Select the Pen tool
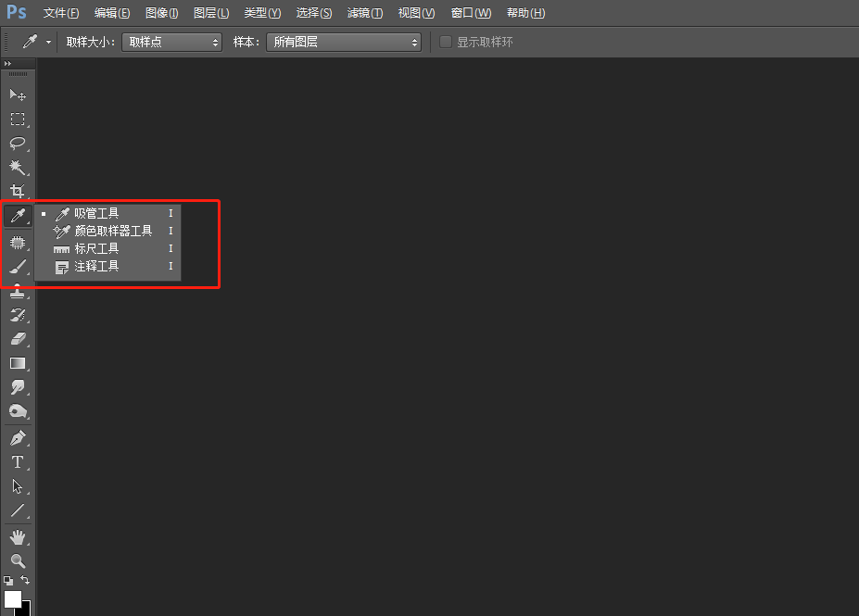 pyautogui.click(x=18, y=438)
